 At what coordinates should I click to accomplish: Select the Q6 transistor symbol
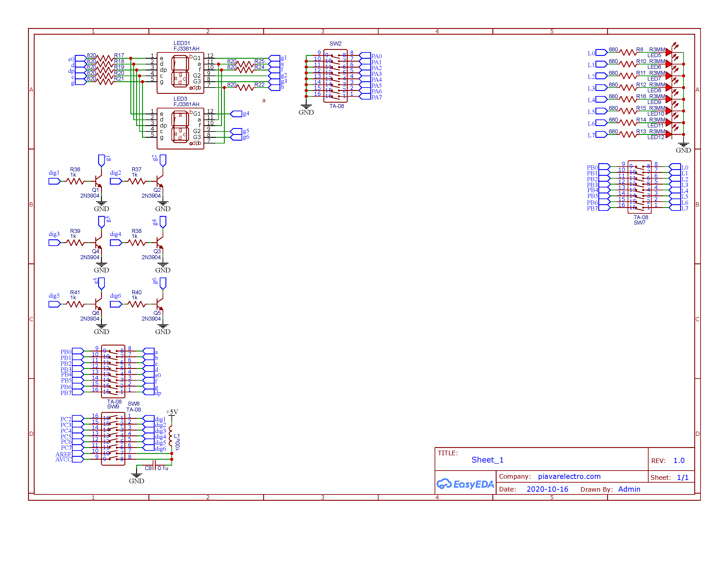(x=99, y=304)
